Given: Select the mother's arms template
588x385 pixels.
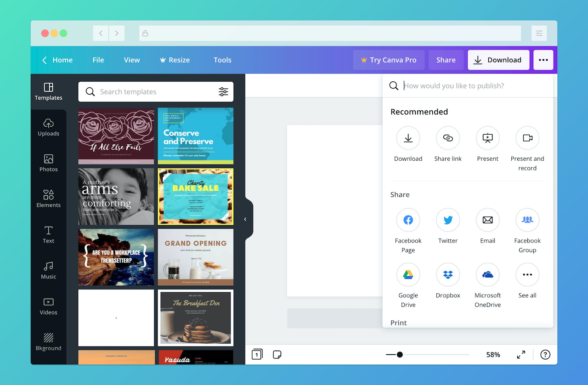Looking at the screenshot, I should pos(116,197).
